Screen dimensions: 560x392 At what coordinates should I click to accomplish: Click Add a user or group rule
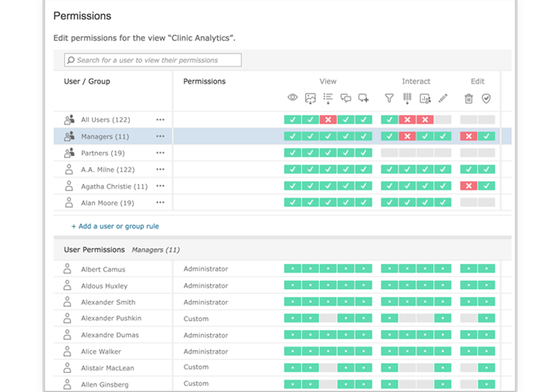click(115, 226)
